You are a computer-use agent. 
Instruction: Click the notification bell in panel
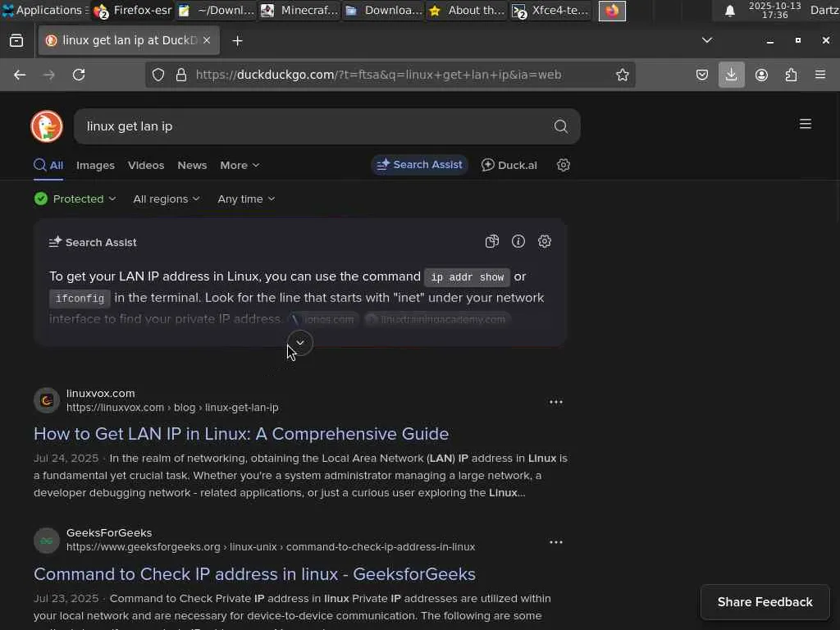click(729, 11)
